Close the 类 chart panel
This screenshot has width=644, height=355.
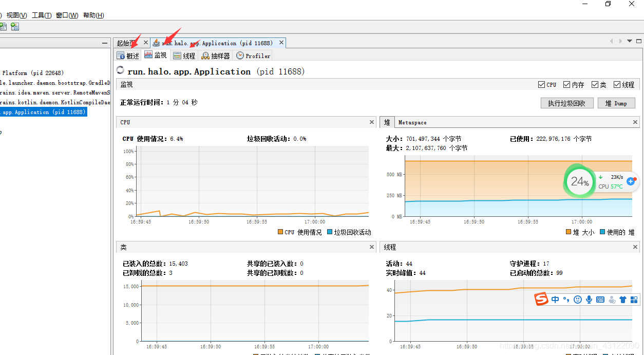[x=372, y=247]
